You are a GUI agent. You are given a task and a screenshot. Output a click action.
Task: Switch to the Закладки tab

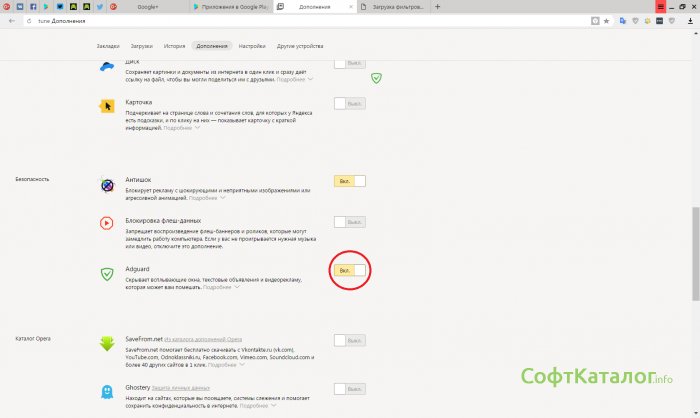(108, 46)
